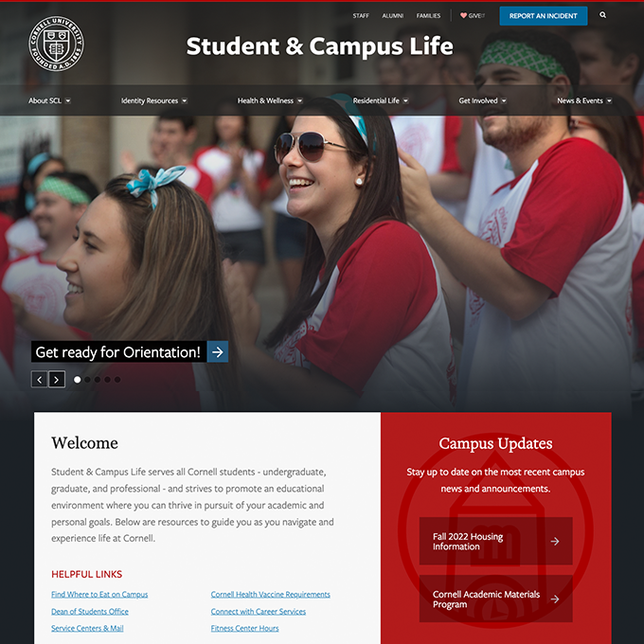Click the Student & Campus Life title

319,46
